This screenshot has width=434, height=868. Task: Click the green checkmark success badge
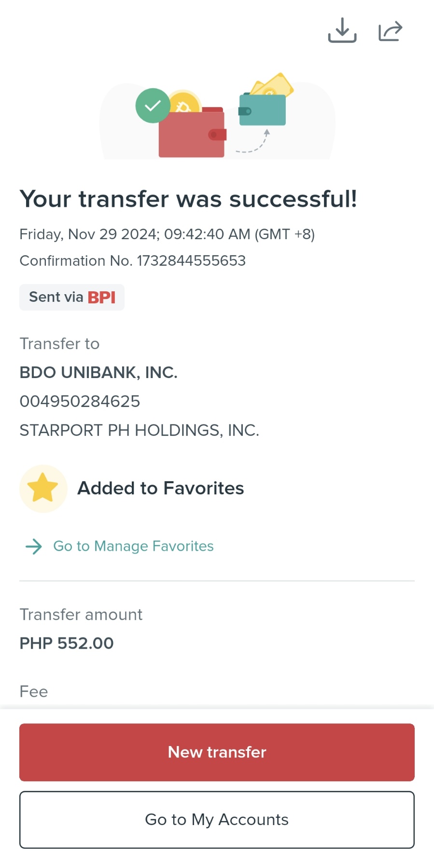point(153,106)
